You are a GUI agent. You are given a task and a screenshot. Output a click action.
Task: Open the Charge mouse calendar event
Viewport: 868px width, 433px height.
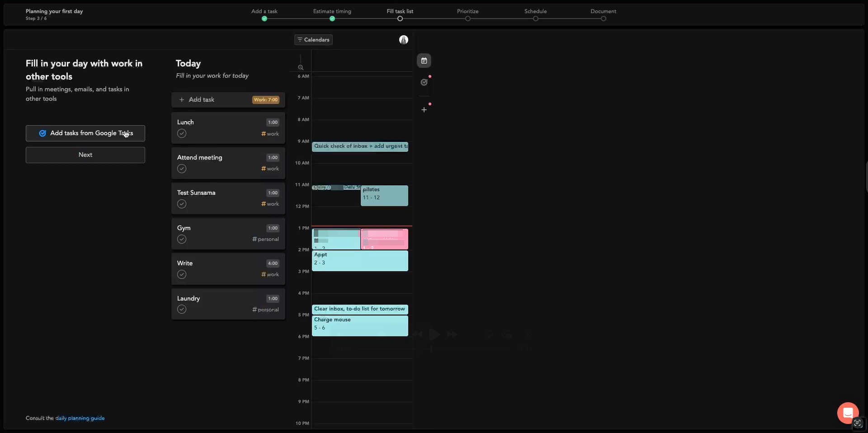(x=360, y=326)
